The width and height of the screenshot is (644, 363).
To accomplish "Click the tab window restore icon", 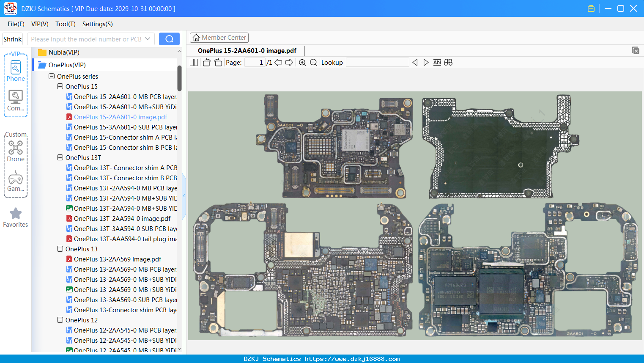I will pyautogui.click(x=636, y=50).
